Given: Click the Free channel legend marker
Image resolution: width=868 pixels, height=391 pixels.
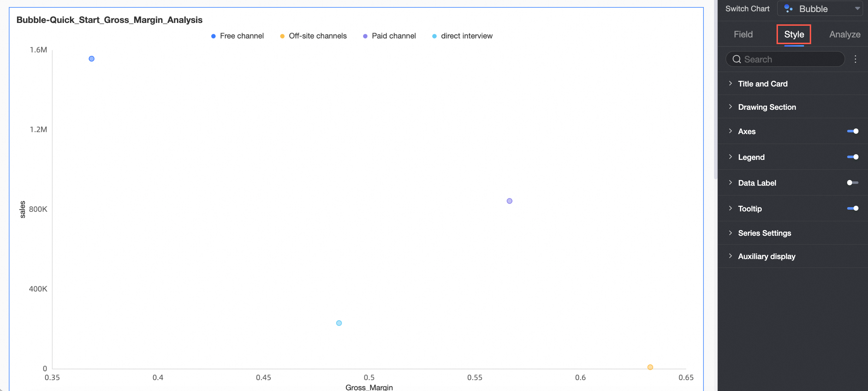Looking at the screenshot, I should point(213,36).
